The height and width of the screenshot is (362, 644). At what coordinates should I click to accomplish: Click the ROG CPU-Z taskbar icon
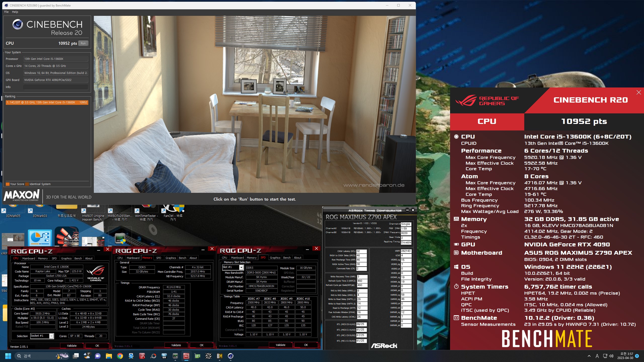tap(186, 356)
